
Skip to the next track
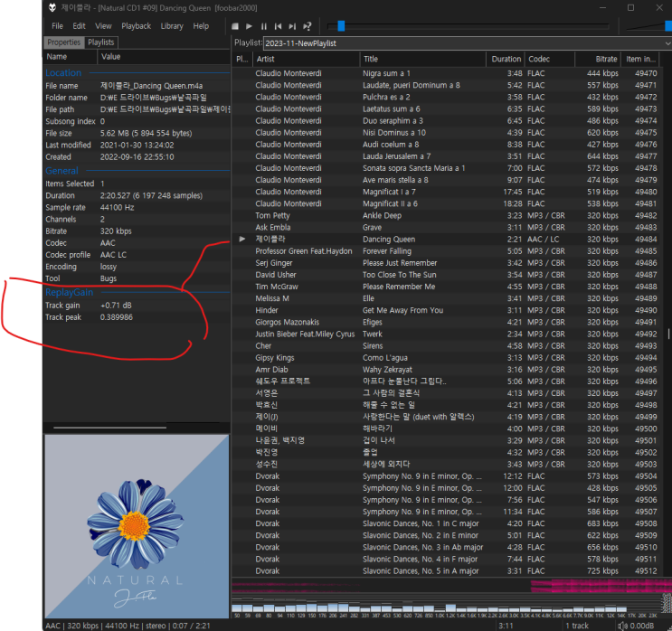[x=292, y=26]
